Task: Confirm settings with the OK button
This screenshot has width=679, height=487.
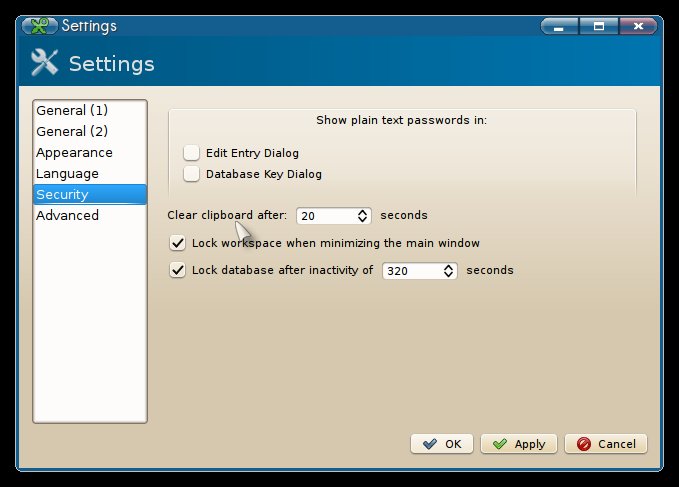Action: [x=441, y=444]
